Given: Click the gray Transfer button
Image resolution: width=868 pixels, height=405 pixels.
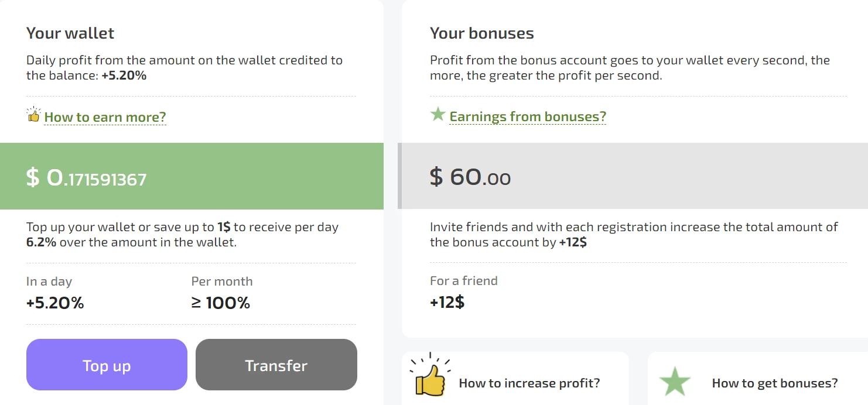Looking at the screenshot, I should [x=276, y=365].
